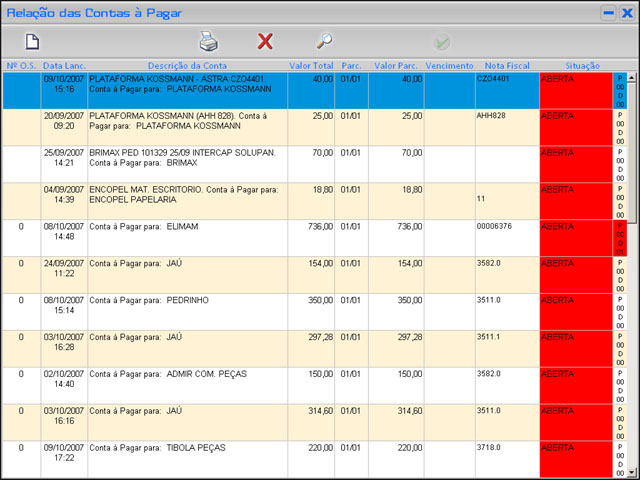The height and width of the screenshot is (480, 640).
Task: Click the red ABERTA status of PEDRINHO row
Action: click(575, 311)
